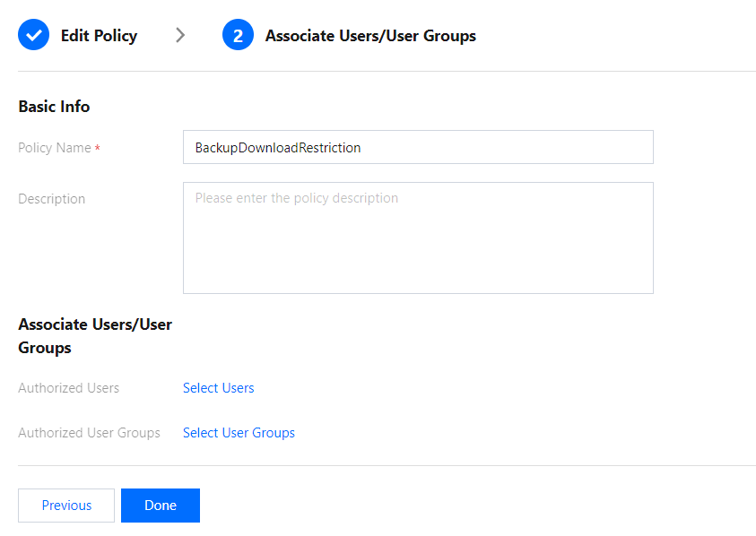Go back to the Edit Policy step label
Image resolution: width=756 pixels, height=536 pixels.
coord(99,36)
